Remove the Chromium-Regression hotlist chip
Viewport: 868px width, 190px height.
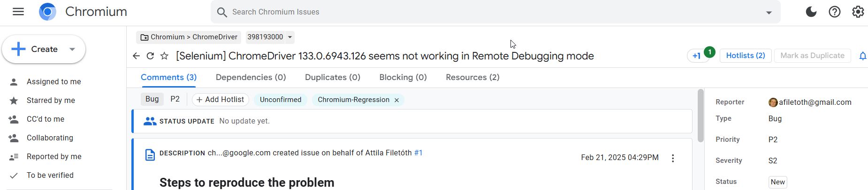point(396,100)
